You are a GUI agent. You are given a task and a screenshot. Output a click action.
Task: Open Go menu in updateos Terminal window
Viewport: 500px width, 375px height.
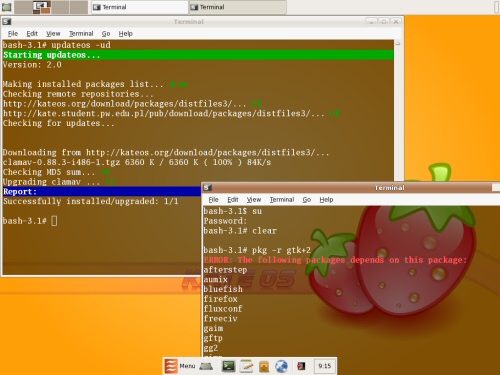click(106, 34)
